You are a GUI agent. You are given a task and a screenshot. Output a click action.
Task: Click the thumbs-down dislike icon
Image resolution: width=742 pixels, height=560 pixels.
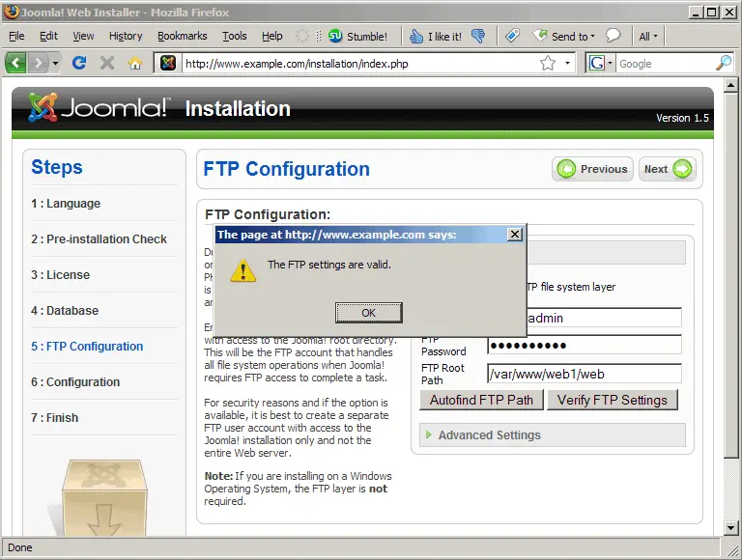point(478,36)
